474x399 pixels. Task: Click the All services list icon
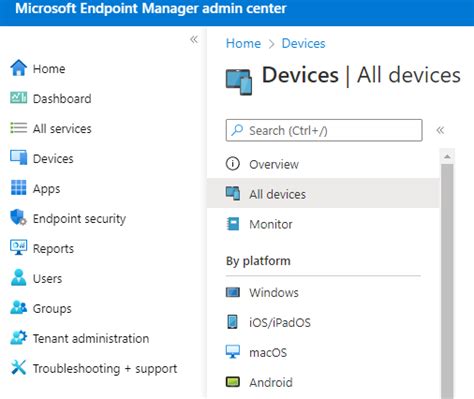tap(19, 128)
